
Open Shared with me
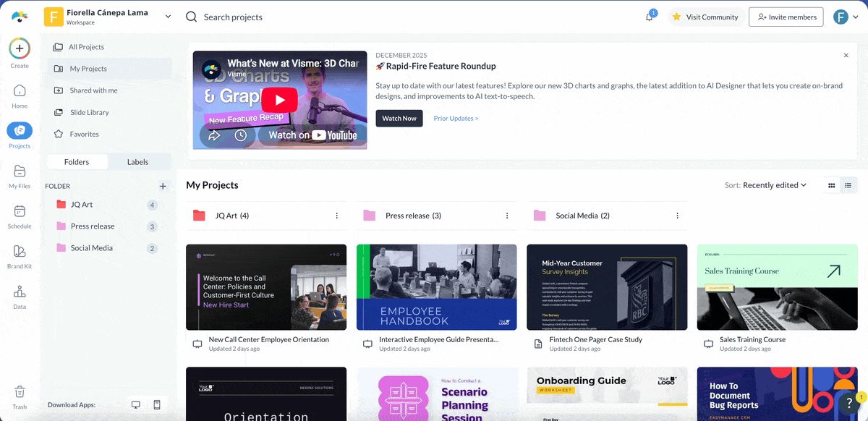click(109, 90)
